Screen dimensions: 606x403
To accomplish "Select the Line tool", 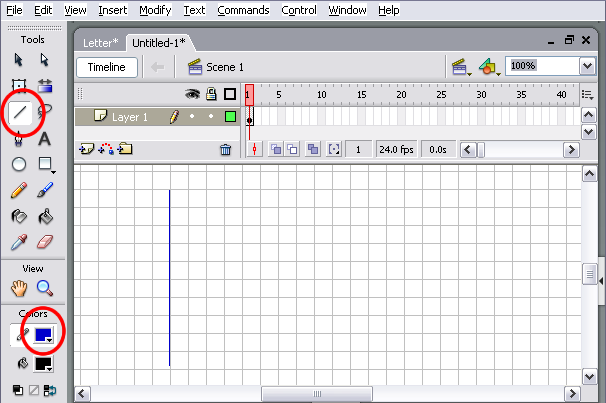I will (19, 112).
